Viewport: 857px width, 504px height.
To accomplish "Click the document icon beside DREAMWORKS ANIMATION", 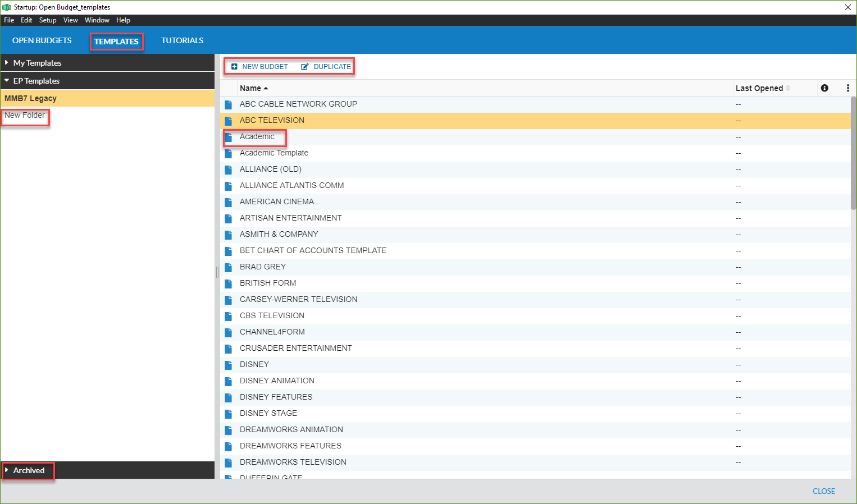I will pyautogui.click(x=229, y=430).
